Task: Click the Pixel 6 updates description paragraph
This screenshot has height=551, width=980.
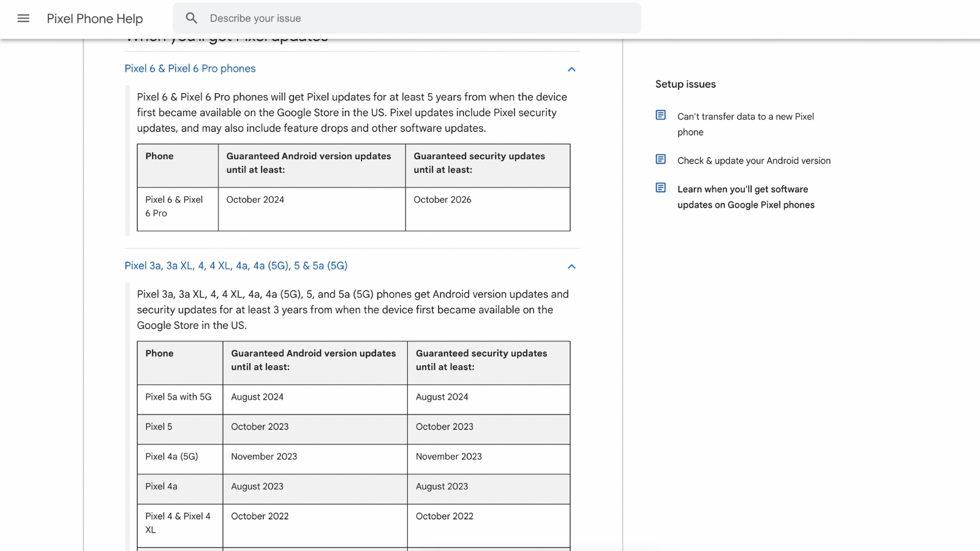Action: click(x=352, y=113)
